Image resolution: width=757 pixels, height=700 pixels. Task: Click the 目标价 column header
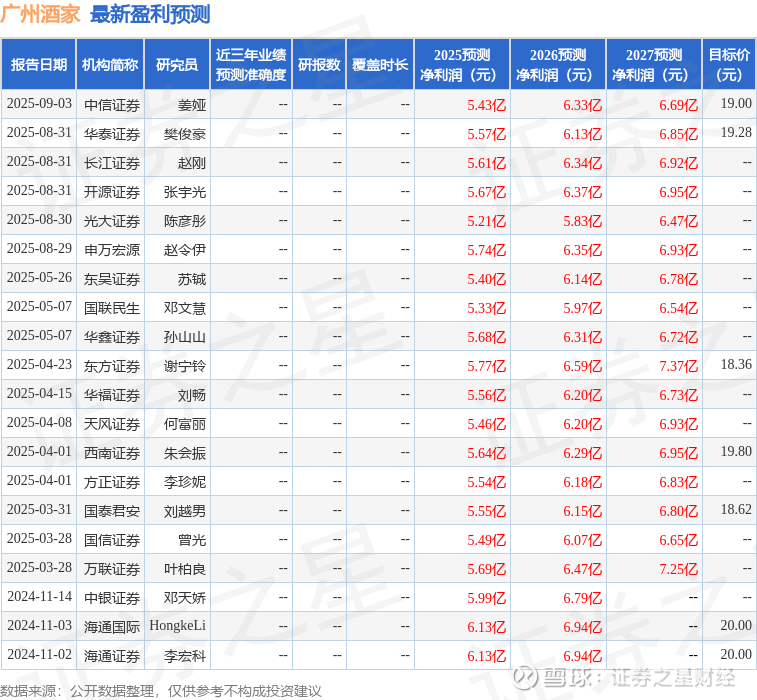[729, 65]
